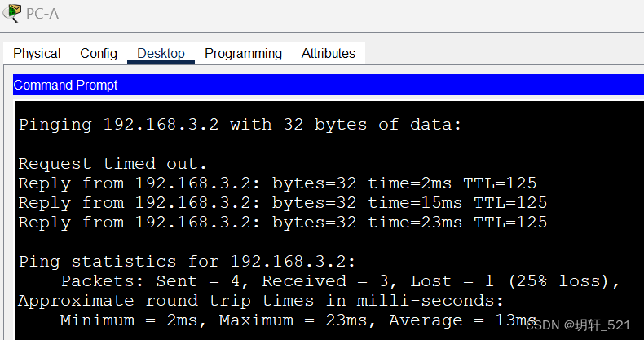The width and height of the screenshot is (644, 340).
Task: Click the 'Request timed out.' line
Action: pos(112,164)
